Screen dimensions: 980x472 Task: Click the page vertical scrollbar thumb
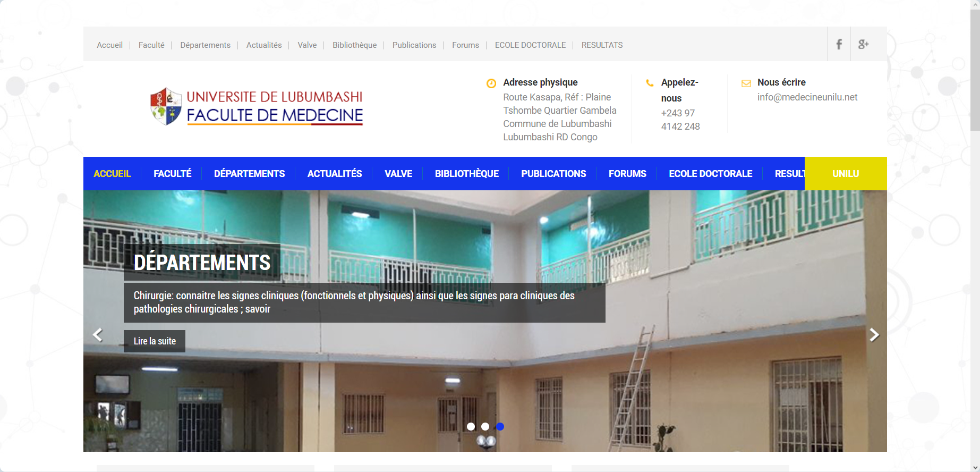(x=975, y=69)
